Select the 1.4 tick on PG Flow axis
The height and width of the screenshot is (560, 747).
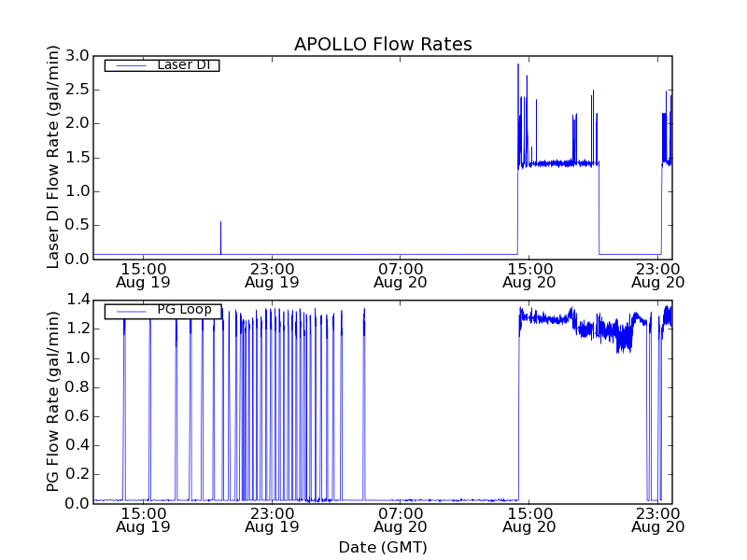pos(79,301)
